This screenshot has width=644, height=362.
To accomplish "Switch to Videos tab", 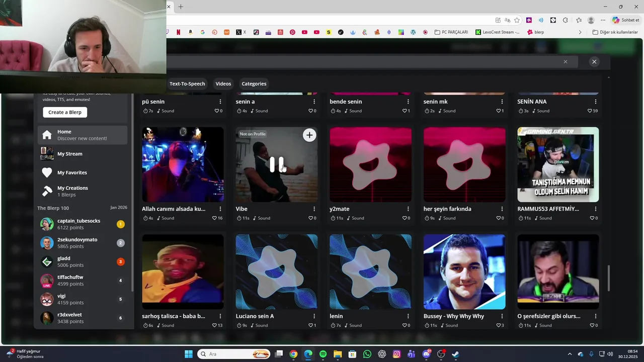I will click(223, 83).
